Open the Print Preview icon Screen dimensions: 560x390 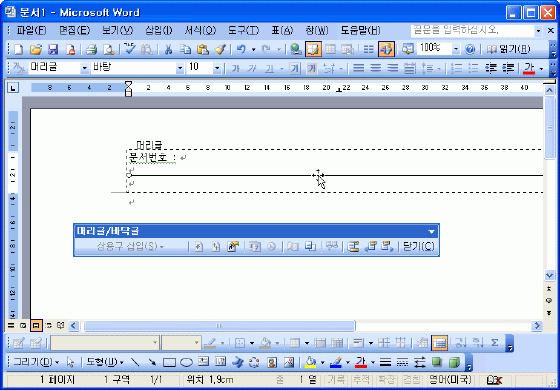pyautogui.click(x=108, y=49)
